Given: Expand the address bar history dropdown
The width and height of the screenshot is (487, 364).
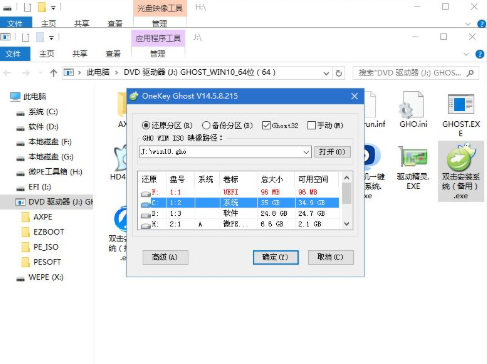Looking at the screenshot, I should [326, 73].
